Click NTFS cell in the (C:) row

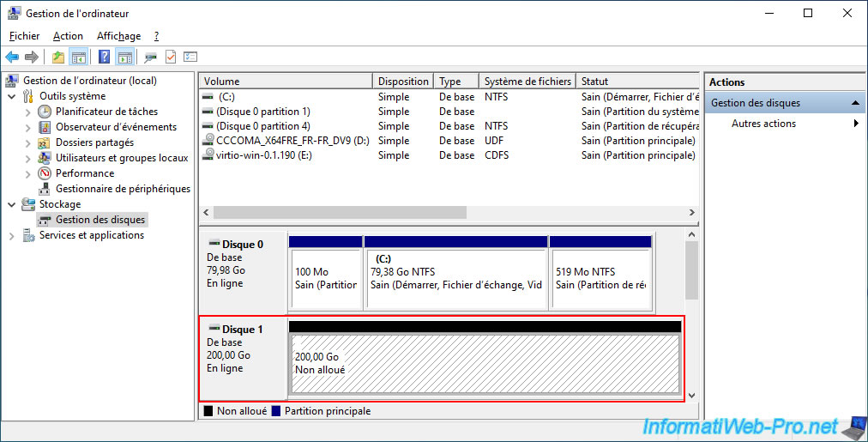496,97
